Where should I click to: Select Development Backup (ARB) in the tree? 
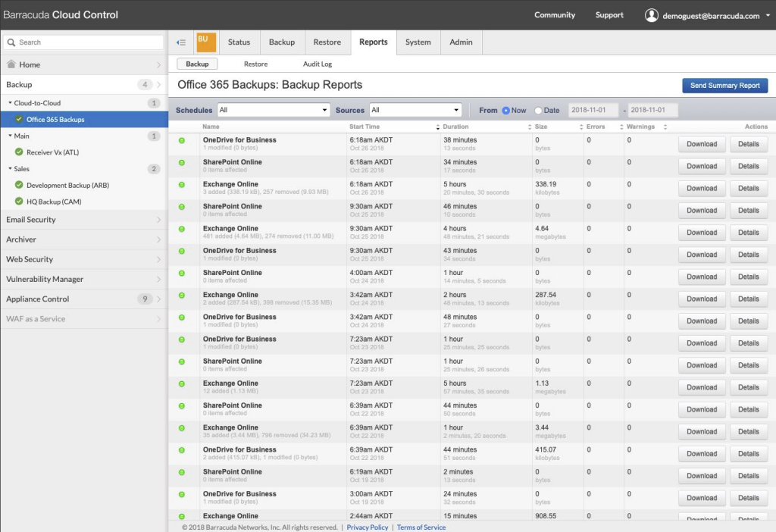tap(67, 185)
